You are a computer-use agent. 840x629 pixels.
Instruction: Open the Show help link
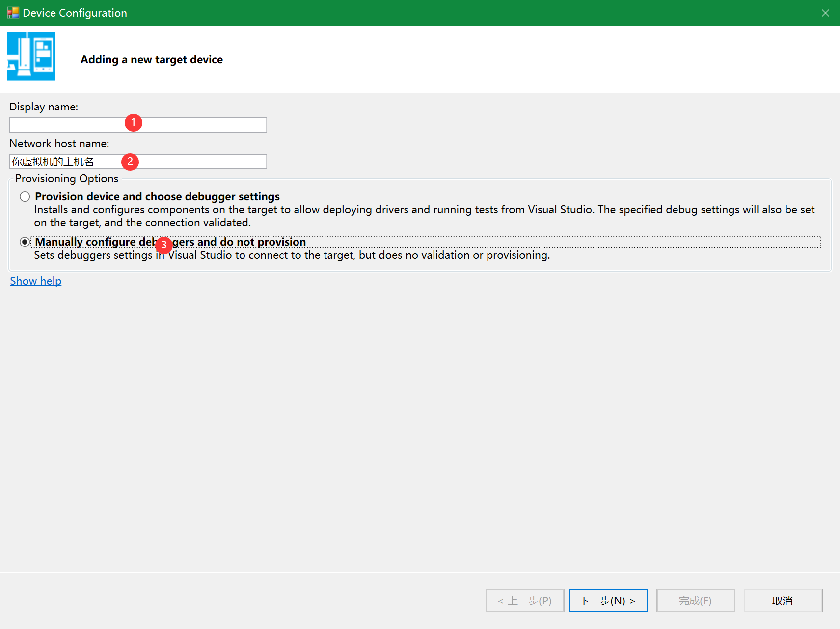[x=35, y=281]
